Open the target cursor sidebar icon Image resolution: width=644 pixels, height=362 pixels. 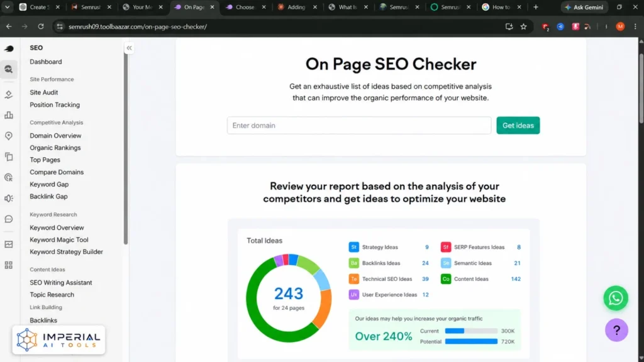click(x=9, y=178)
